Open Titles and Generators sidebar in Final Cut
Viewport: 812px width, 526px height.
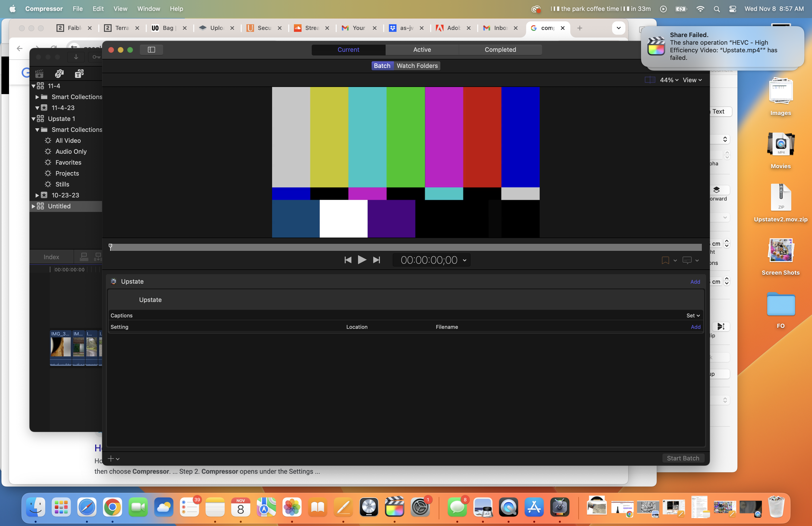(79, 73)
